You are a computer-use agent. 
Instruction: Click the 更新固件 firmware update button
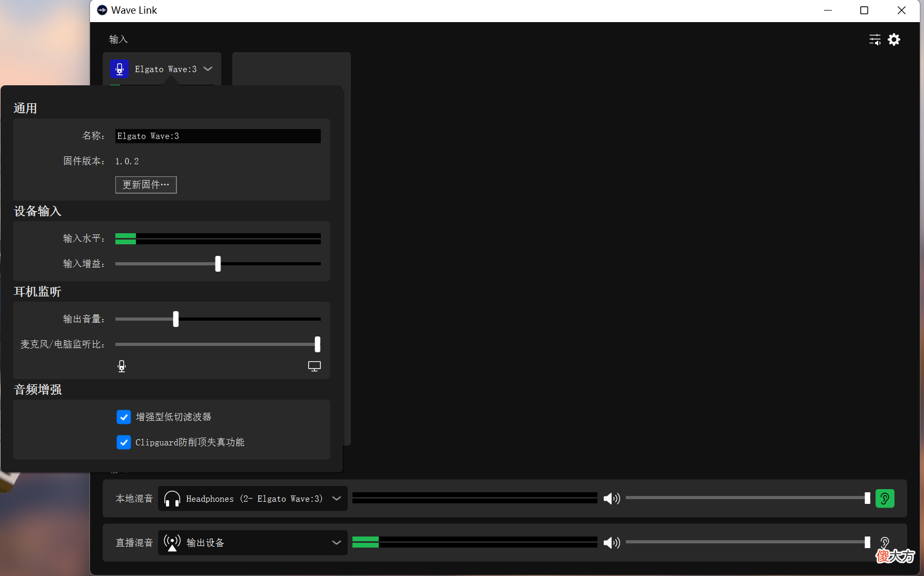146,185
